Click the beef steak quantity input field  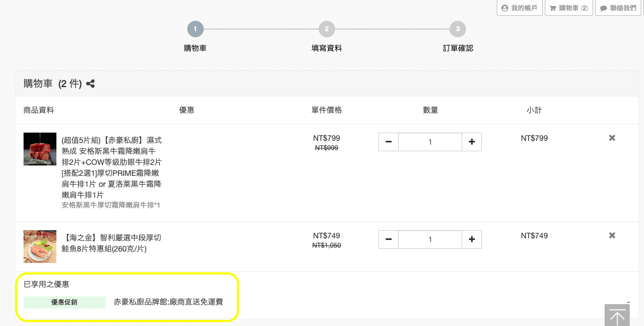[430, 142]
